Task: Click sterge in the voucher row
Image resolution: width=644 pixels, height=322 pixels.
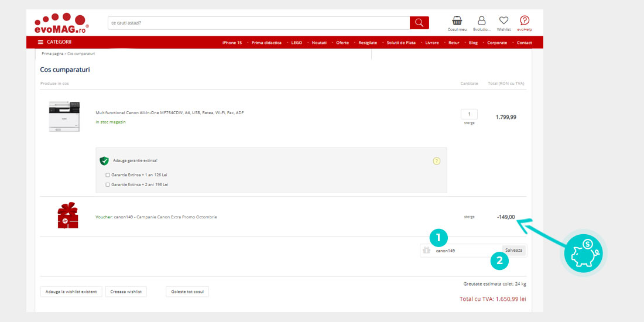Action: [x=469, y=217]
